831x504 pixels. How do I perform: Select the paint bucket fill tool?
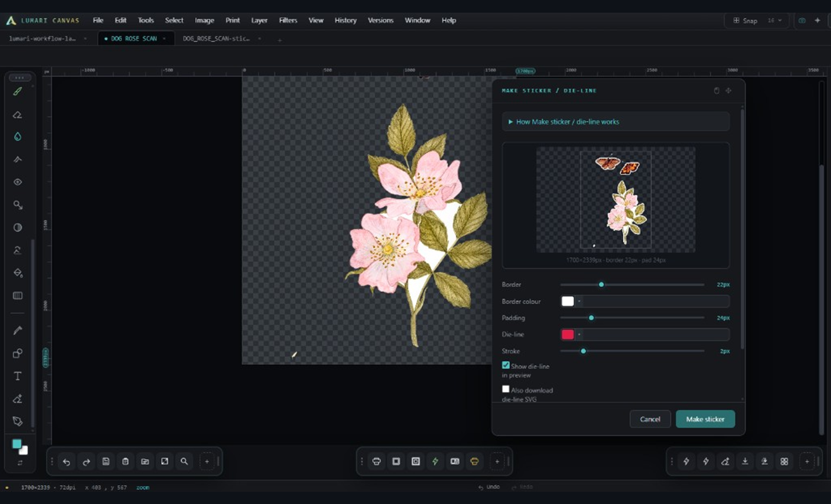click(17, 273)
